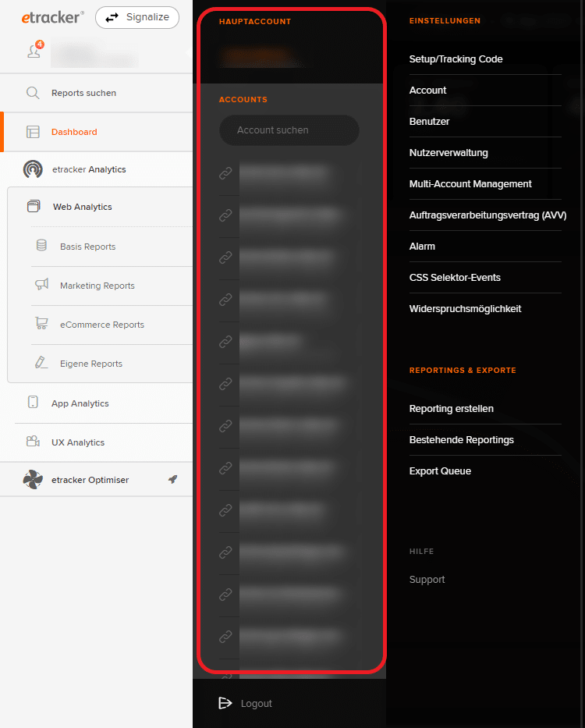The width and height of the screenshot is (585, 728).
Task: Open the Dashboard menu item
Action: tap(96, 132)
